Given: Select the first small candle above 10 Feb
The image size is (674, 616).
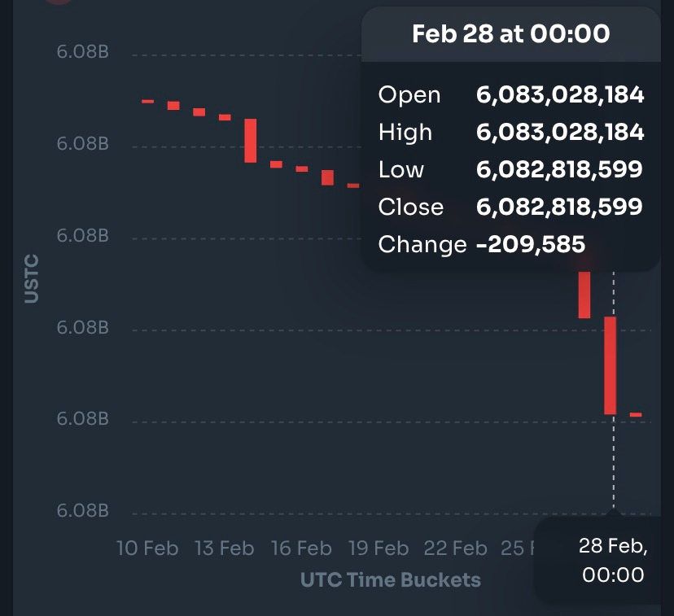Looking at the screenshot, I should point(147,101).
